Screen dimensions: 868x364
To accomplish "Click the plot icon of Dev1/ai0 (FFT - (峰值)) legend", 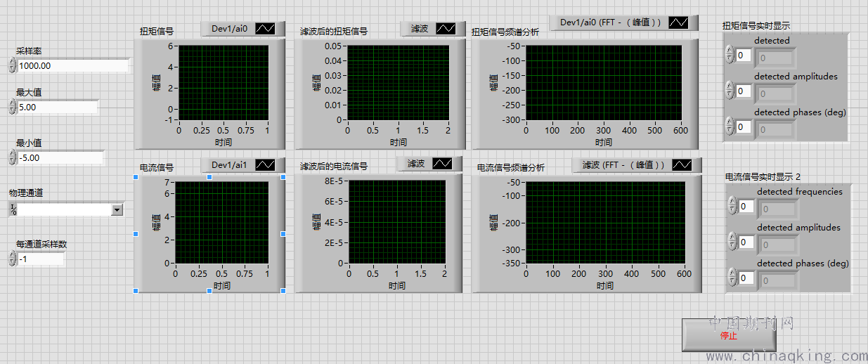I will coord(678,22).
